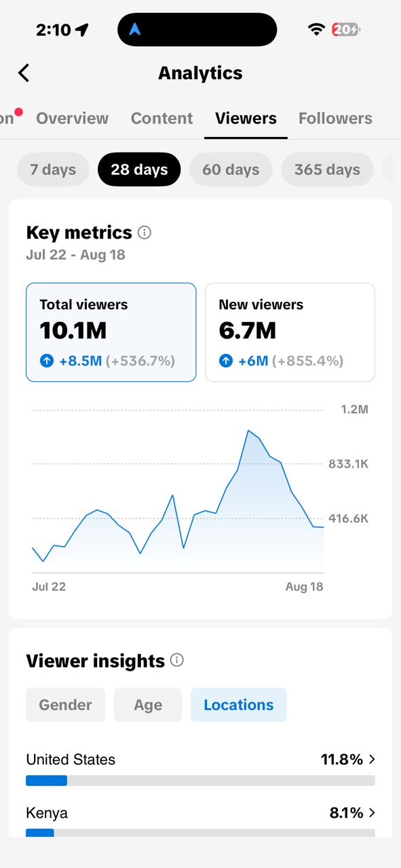The image size is (401, 868).
Task: Select the 365 days range
Action: click(327, 169)
